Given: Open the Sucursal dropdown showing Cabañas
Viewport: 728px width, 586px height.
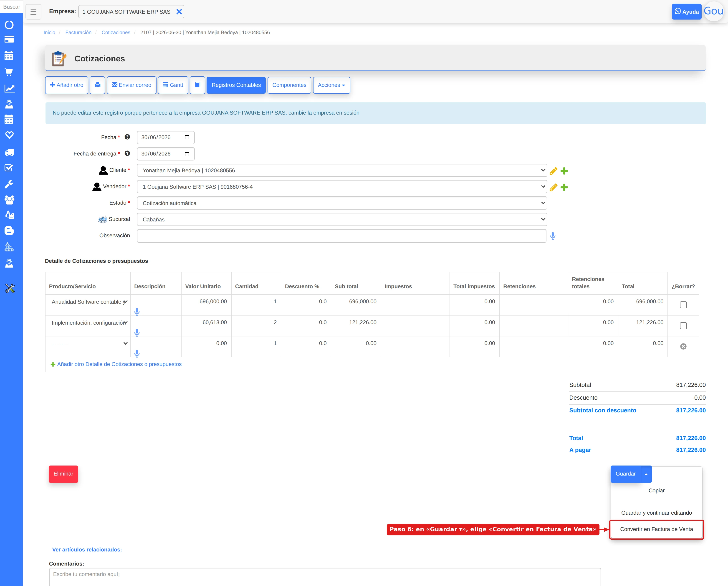Looking at the screenshot, I should pyautogui.click(x=342, y=219).
